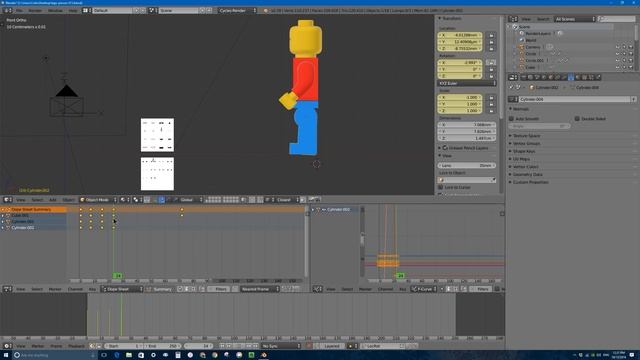Open the Dope Sheet mode dropdown
The height and width of the screenshot is (360, 640).
click(122, 289)
